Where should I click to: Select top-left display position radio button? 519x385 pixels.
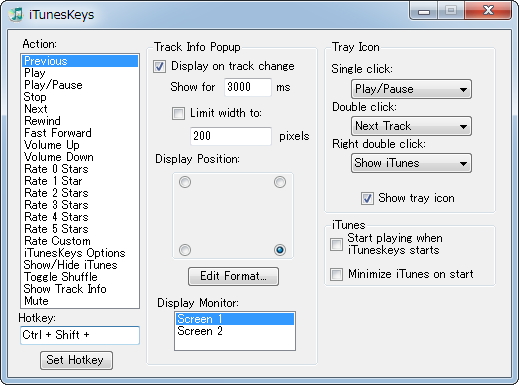coord(185,182)
